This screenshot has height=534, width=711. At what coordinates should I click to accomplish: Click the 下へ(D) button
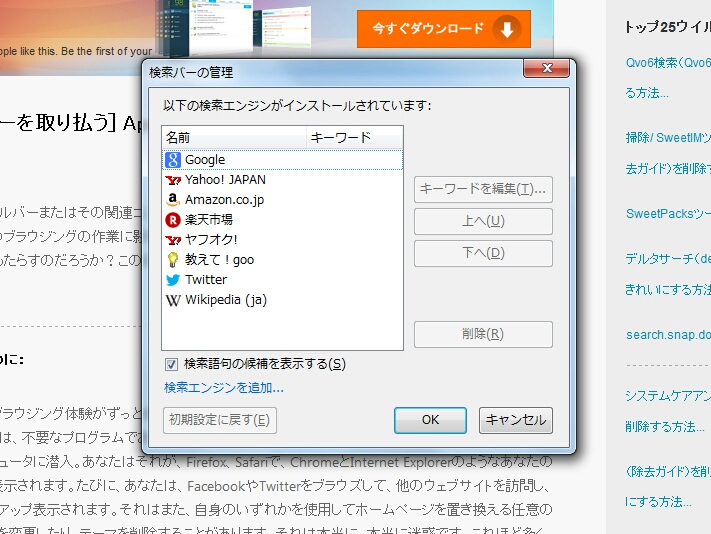point(483,253)
